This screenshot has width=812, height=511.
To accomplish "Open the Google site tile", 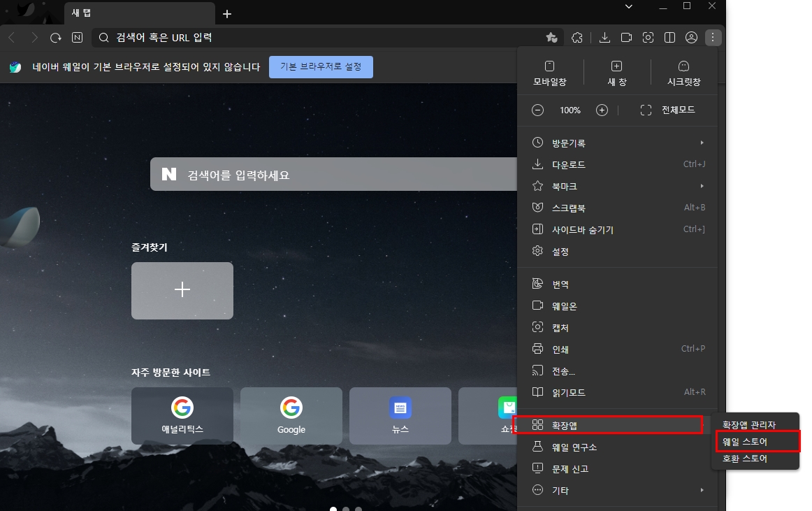I will tap(291, 416).
